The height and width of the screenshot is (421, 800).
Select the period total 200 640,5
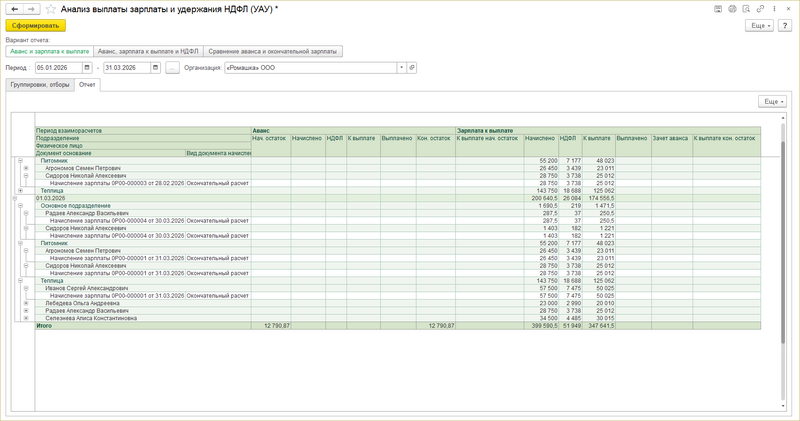pos(544,198)
